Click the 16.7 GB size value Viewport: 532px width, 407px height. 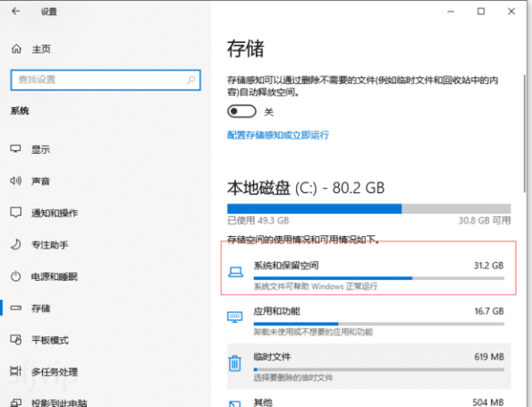tap(489, 311)
